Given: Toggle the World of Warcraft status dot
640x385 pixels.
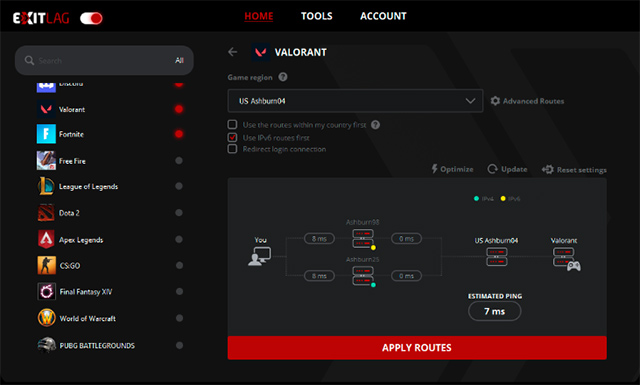Looking at the screenshot, I should (179, 318).
